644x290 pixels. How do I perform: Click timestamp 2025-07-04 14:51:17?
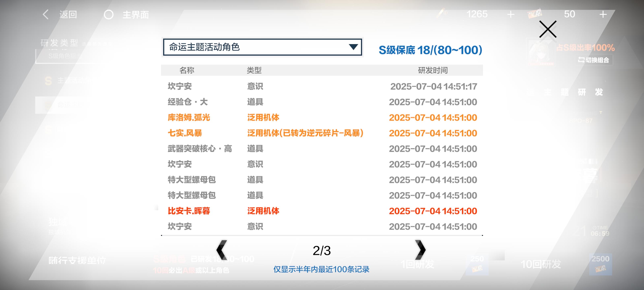pyautogui.click(x=433, y=87)
